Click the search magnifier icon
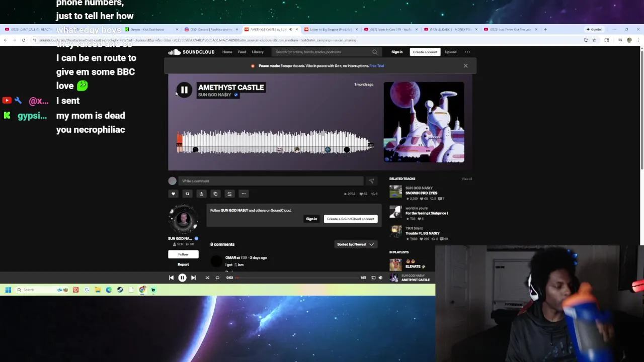Screen dimensions: 644x362 click(x=374, y=52)
